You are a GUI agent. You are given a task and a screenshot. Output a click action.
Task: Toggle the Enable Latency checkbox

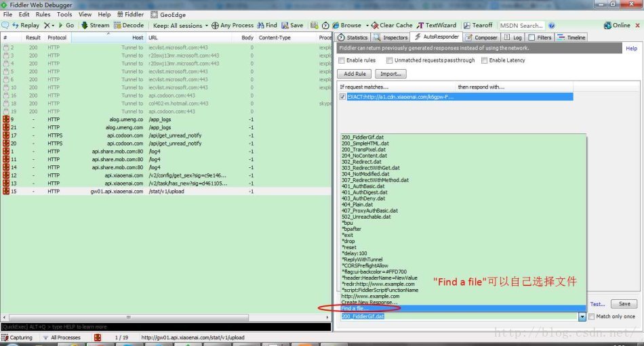coord(484,60)
